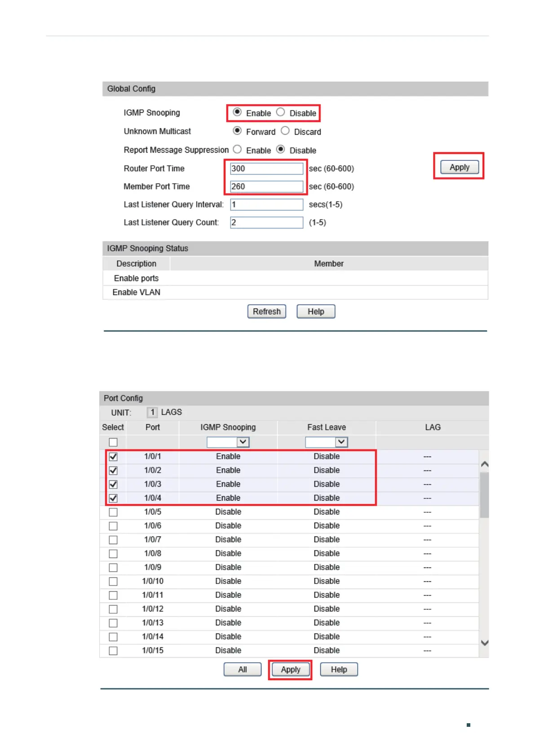Click the LAG column header
The image size is (535, 756).
pyautogui.click(x=433, y=427)
